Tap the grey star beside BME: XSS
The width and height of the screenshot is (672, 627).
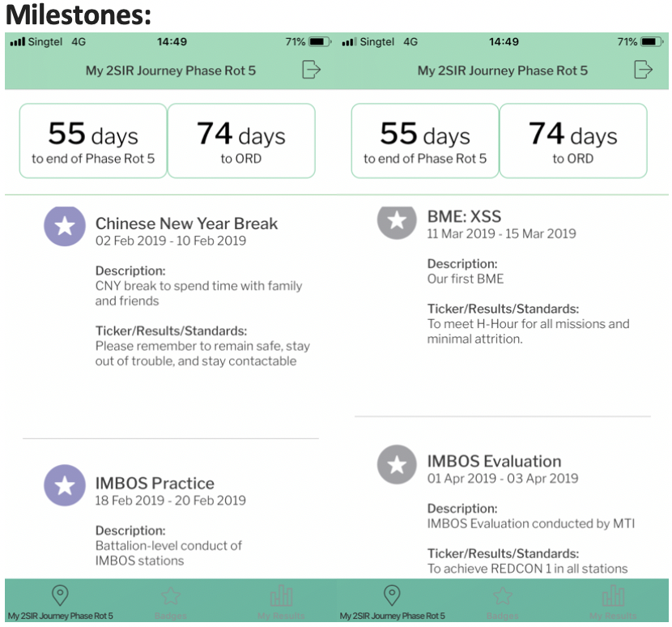point(396,220)
